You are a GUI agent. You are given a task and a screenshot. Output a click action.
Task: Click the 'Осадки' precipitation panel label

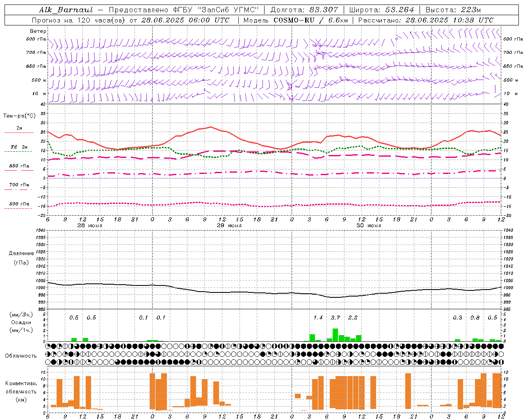(x=21, y=322)
